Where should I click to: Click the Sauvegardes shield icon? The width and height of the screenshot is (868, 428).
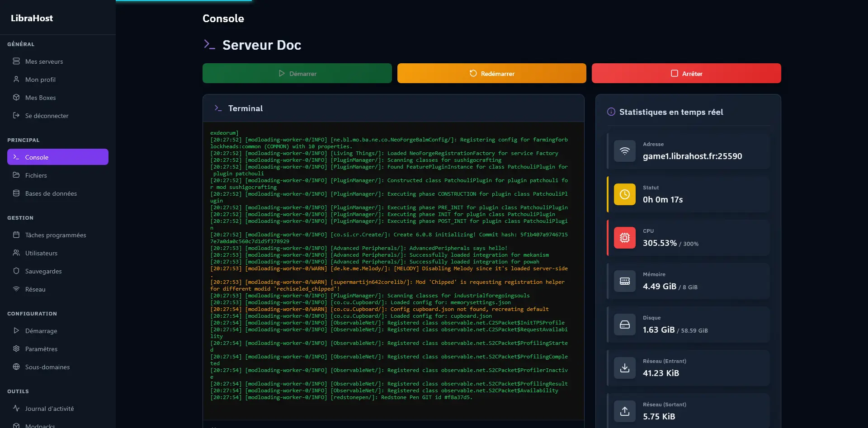click(16, 271)
